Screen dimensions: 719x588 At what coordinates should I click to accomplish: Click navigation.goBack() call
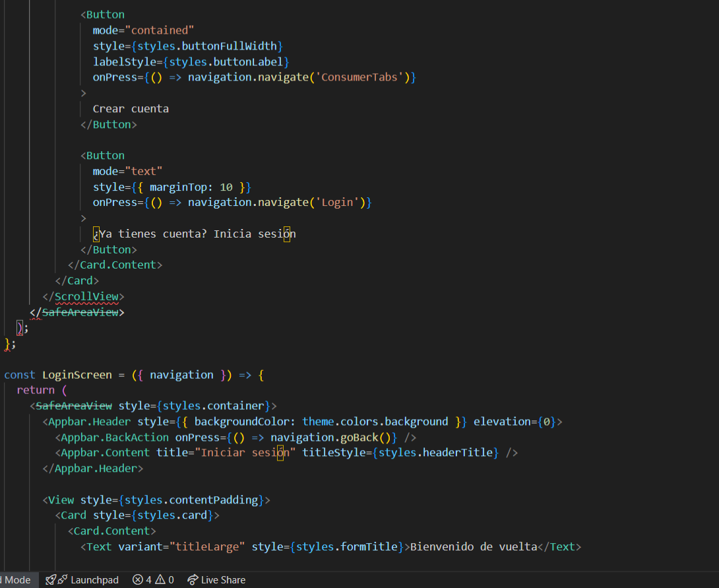330,437
